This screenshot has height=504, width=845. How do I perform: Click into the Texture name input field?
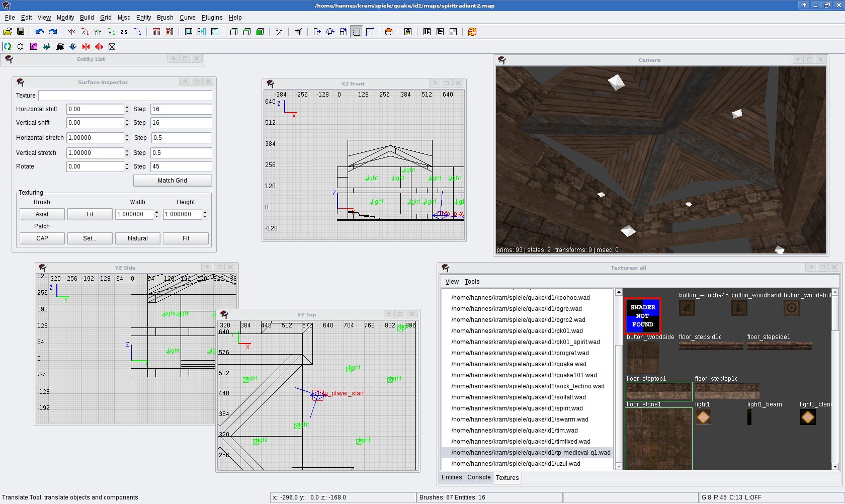tap(125, 96)
